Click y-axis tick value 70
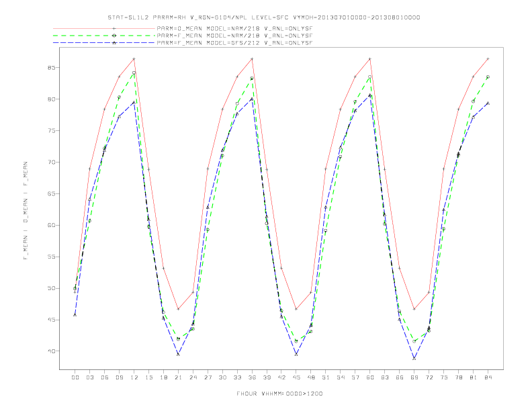This screenshot has height=411, width=532. [51, 162]
